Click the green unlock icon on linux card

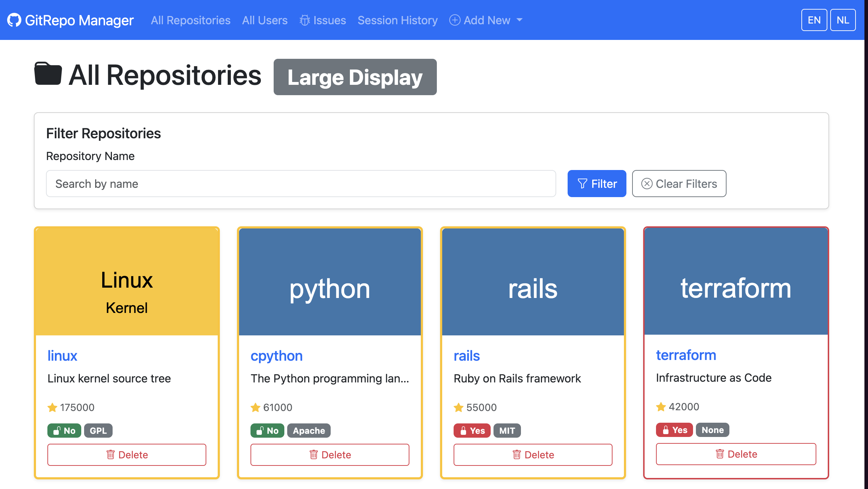tap(56, 431)
